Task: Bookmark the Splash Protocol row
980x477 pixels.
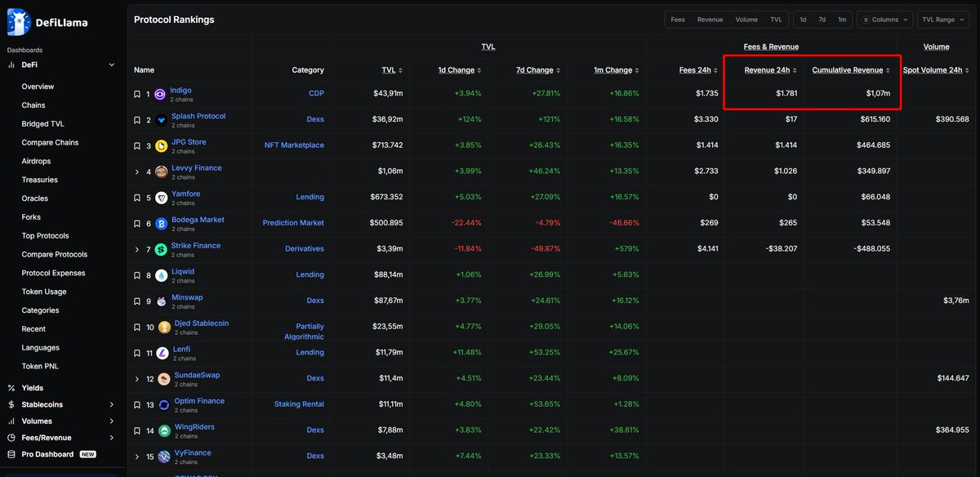Action: tap(137, 120)
